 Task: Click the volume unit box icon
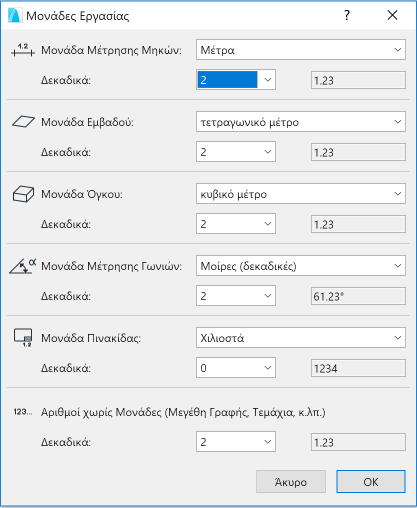[23, 194]
